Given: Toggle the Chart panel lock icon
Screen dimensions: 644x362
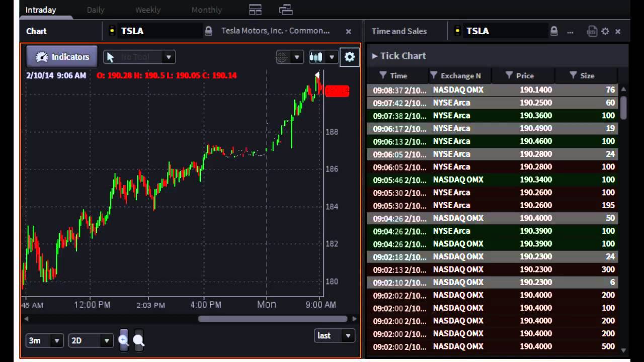Looking at the screenshot, I should (x=208, y=31).
